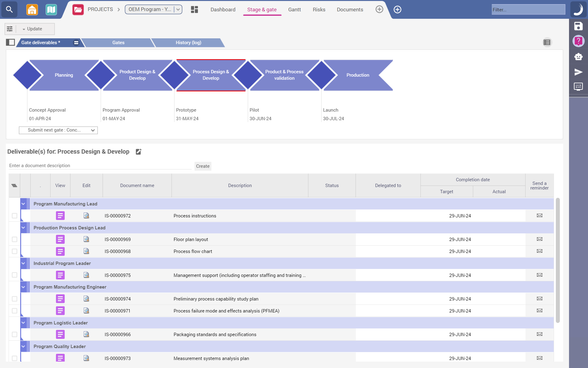
Task: Click the Create button
Action: [203, 166]
